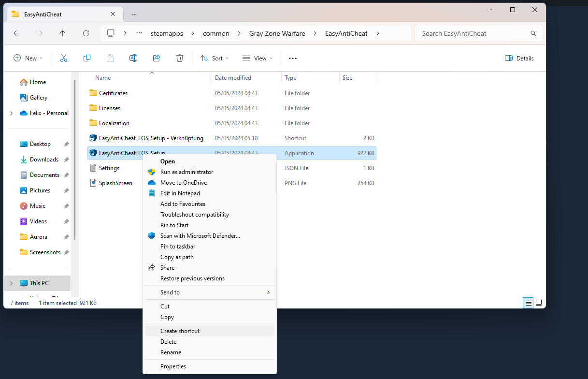Click the Share icon in context menu

coord(152,268)
